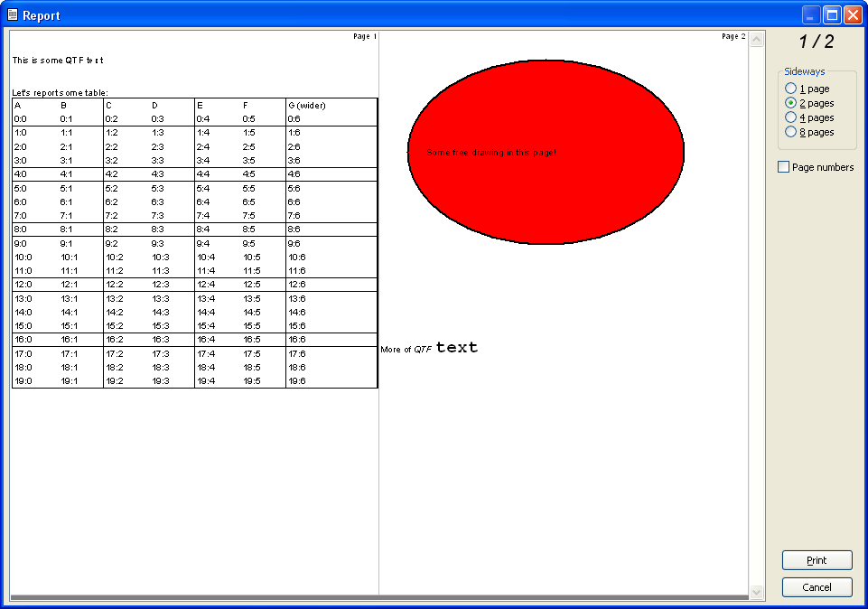Click the horizontal scrollbar at the bottom
The height and width of the screenshot is (609, 868).
379,598
